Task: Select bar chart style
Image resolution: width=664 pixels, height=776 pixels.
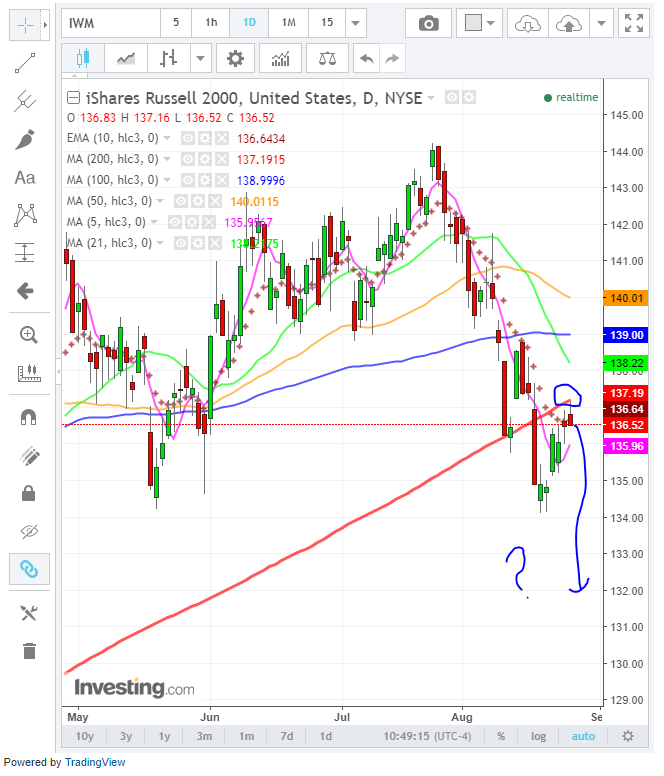Action: pyautogui.click(x=169, y=58)
